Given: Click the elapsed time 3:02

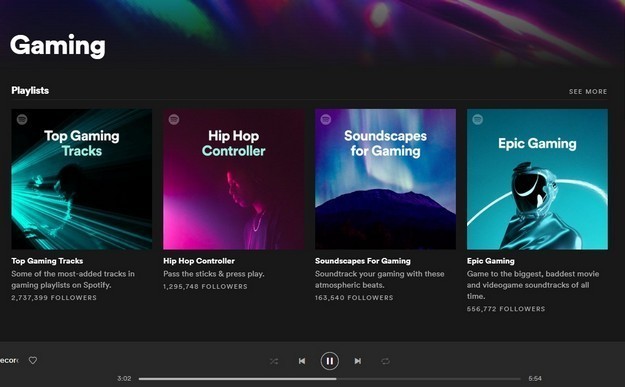Looking at the screenshot, I should tap(124, 379).
